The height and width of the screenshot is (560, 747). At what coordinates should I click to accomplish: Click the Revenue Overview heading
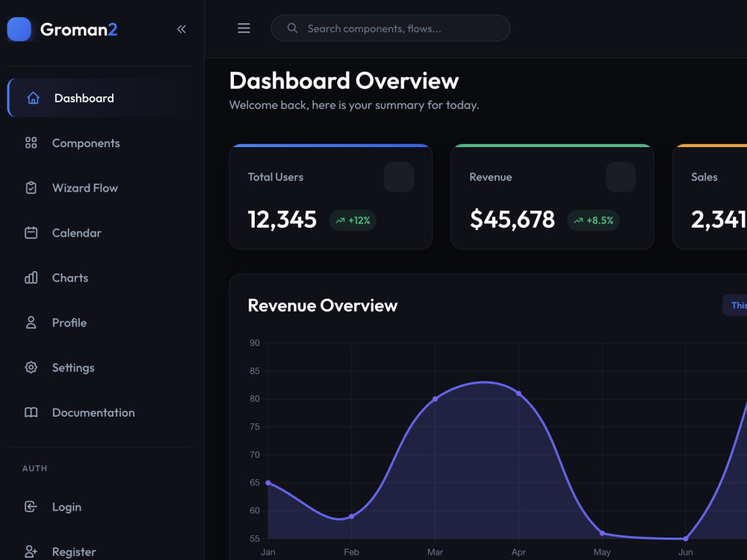click(323, 305)
